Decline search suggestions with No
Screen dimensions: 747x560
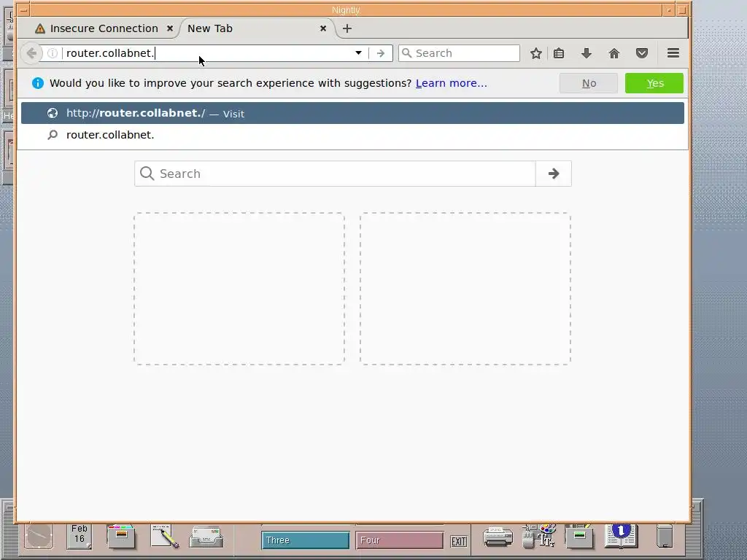point(589,83)
